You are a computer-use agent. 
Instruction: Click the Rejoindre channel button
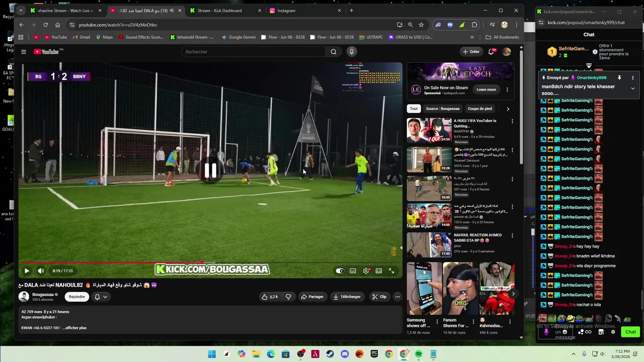[77, 297]
